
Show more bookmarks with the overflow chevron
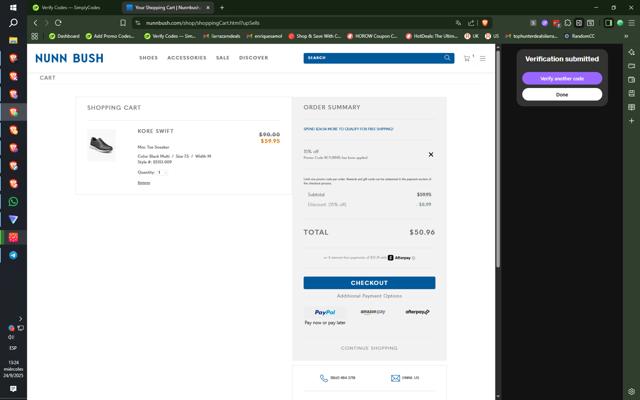coord(626,36)
